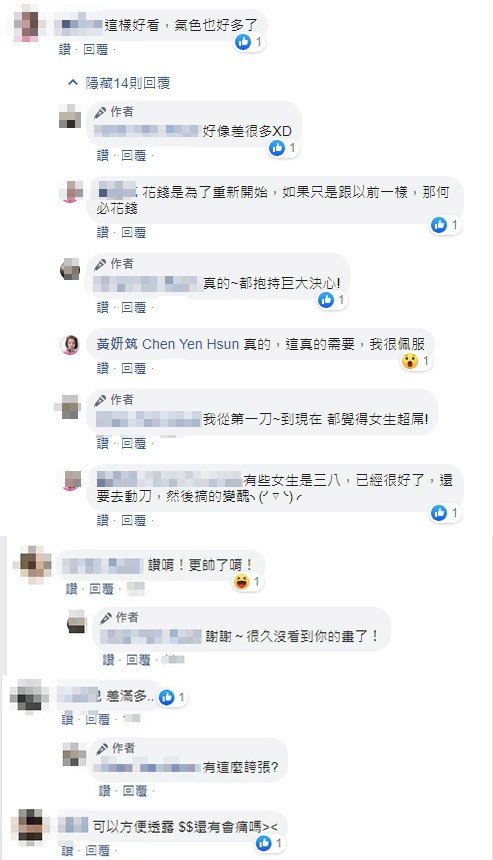
Task: Click the like count beside 差滿多 comment
Action: pos(182,697)
